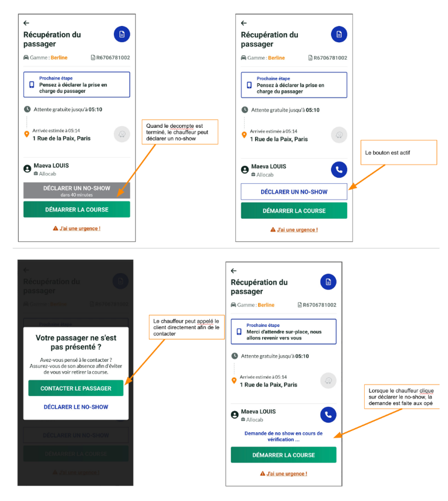Click DÉMARRER LA COURSE in bottom-right mockup
Screen dimensions: 448x501
tap(283, 455)
